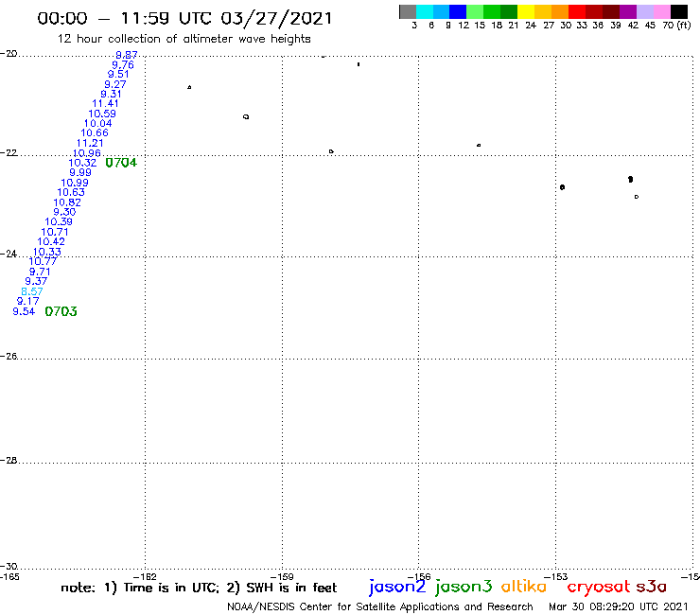Click the 10.39 value
The image size is (700, 615).
point(59,221)
